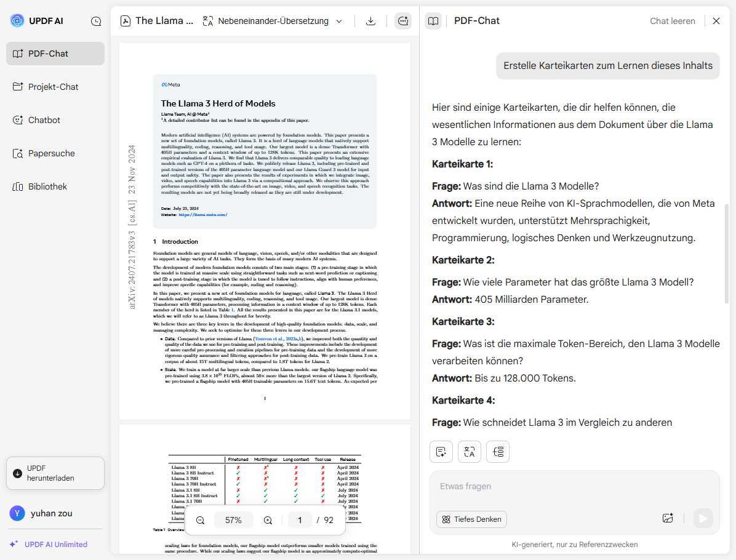Viewport: 736px width, 560px height.
Task: Open Nebeneinander-Übersetzung dropdown
Action: pyautogui.click(x=273, y=21)
